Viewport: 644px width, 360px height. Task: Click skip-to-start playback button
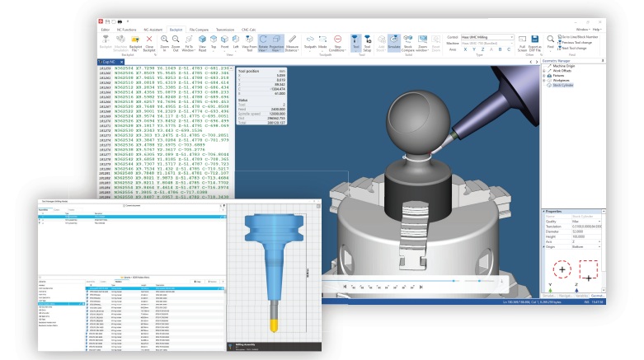pyautogui.click(x=345, y=287)
